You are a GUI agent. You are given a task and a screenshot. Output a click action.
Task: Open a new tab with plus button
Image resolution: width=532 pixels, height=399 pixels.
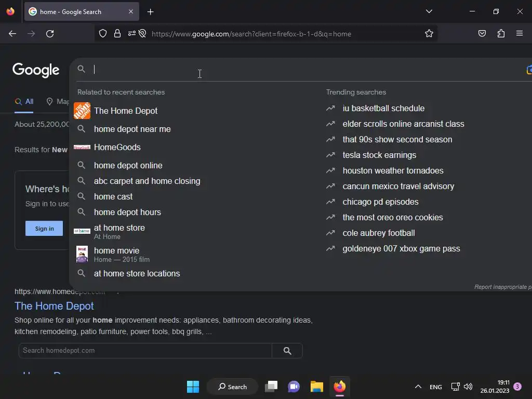(x=150, y=12)
